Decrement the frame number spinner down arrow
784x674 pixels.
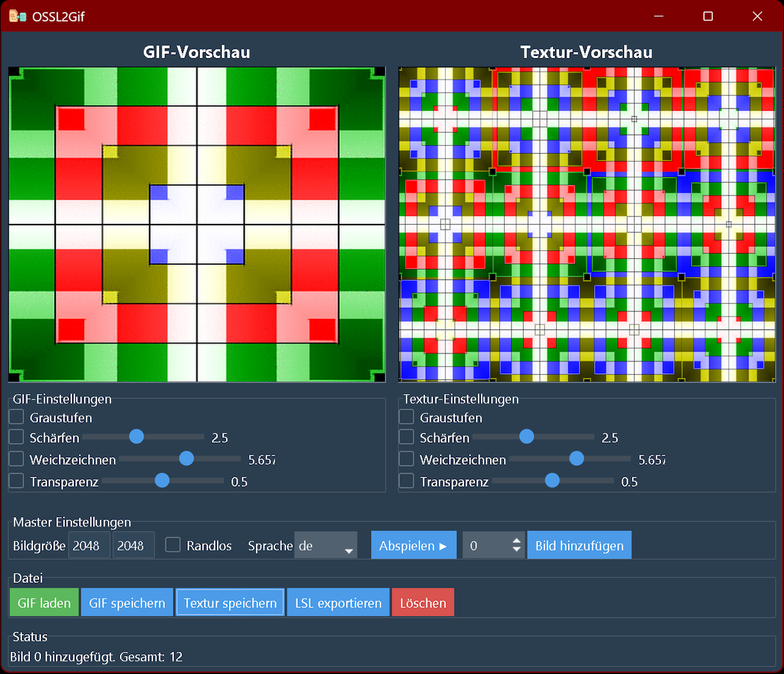point(516,550)
